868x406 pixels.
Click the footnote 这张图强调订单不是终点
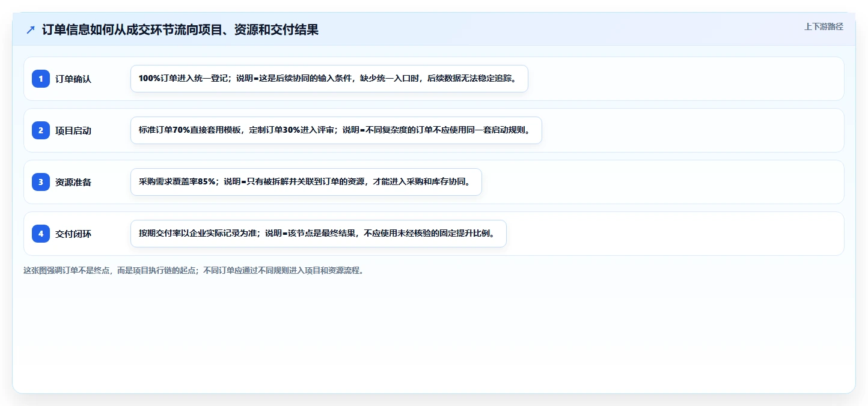click(194, 270)
